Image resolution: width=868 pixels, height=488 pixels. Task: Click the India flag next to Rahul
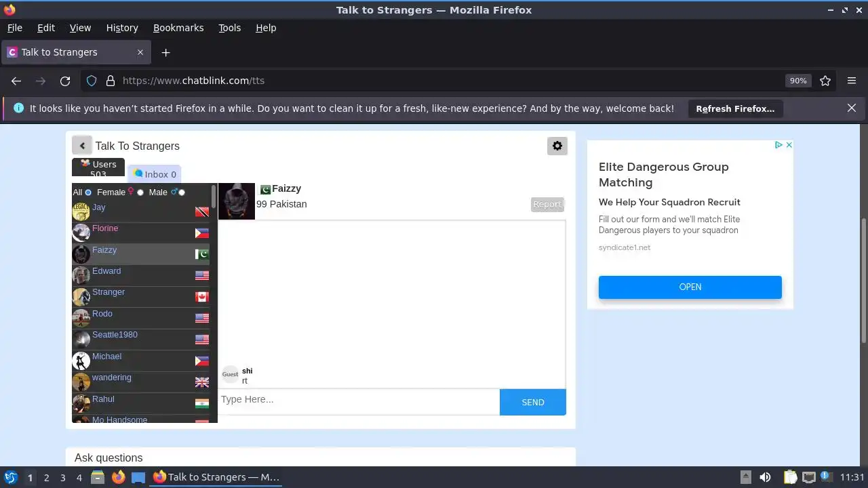[202, 403]
